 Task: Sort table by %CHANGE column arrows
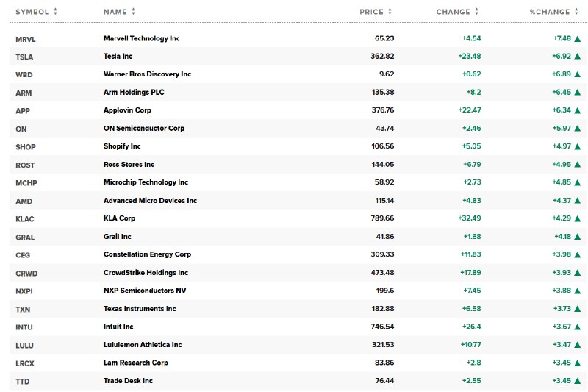(x=576, y=11)
